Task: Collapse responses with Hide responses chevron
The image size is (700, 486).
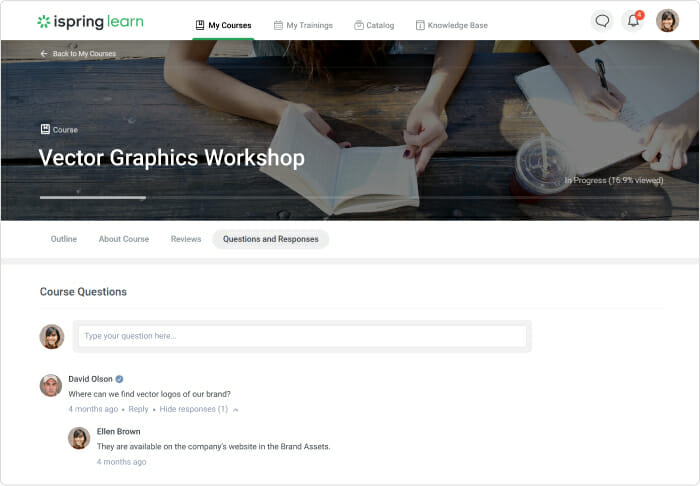Action: click(x=236, y=409)
